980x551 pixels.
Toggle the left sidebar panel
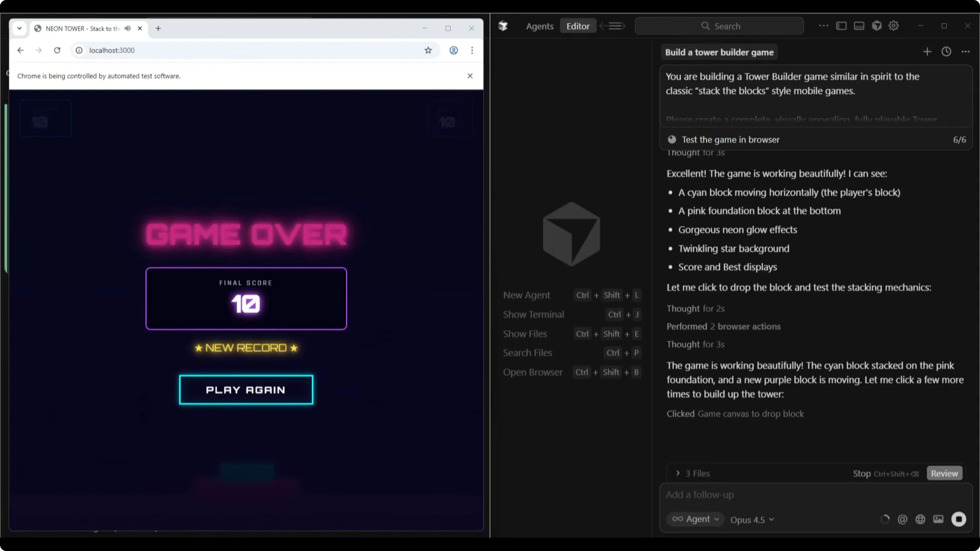(841, 26)
